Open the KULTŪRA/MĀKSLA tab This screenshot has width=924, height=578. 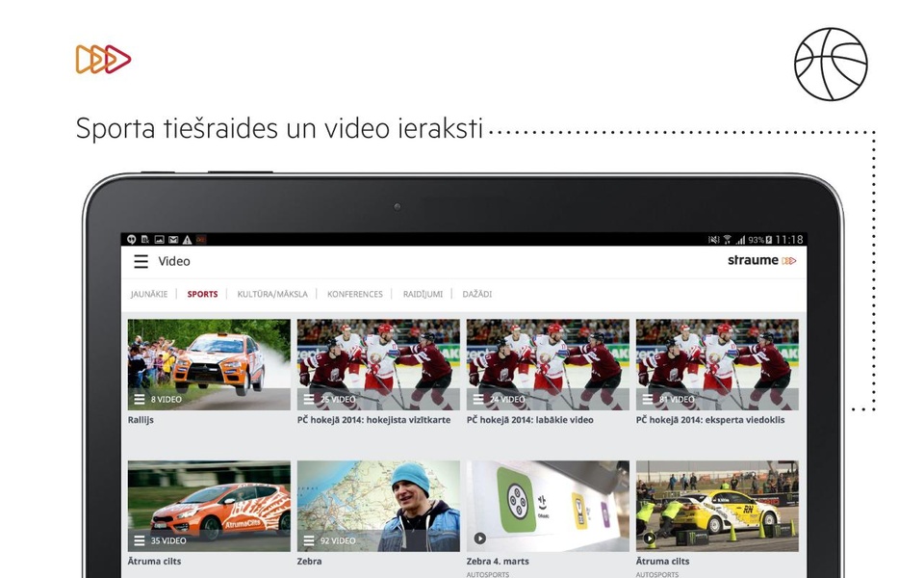[x=272, y=294]
